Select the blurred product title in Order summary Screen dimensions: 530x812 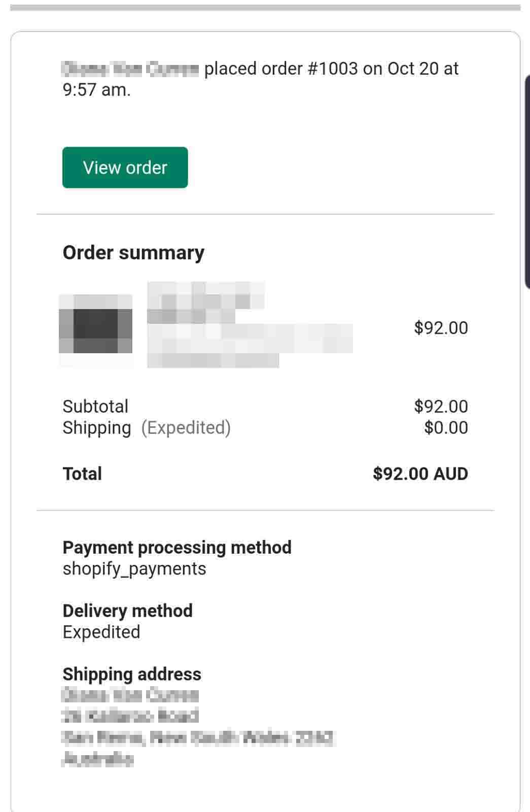pos(250,325)
